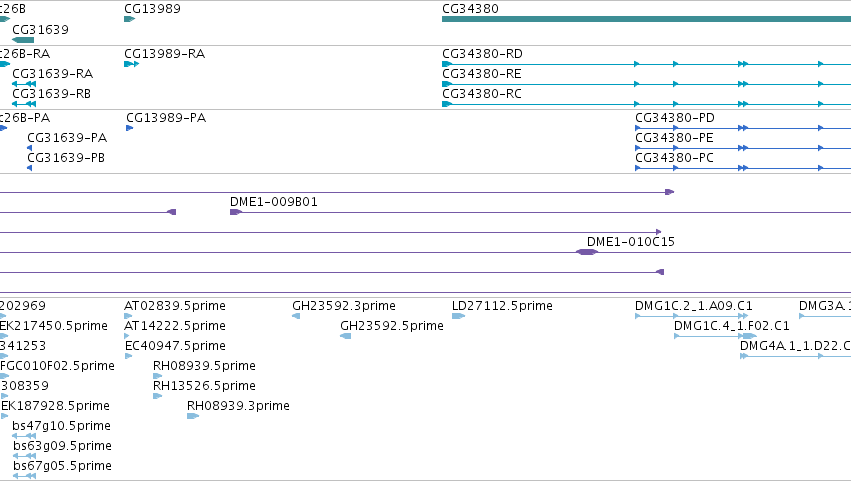The image size is (851, 481).
Task: Select the LD27112.5prime EST feature
Action: (458, 316)
